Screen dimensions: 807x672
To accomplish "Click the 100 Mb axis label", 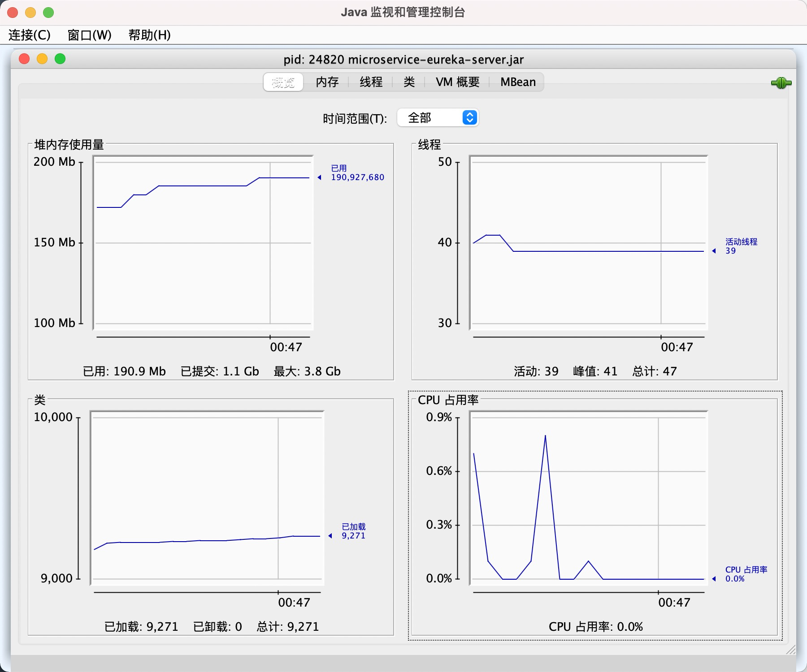I will click(54, 323).
